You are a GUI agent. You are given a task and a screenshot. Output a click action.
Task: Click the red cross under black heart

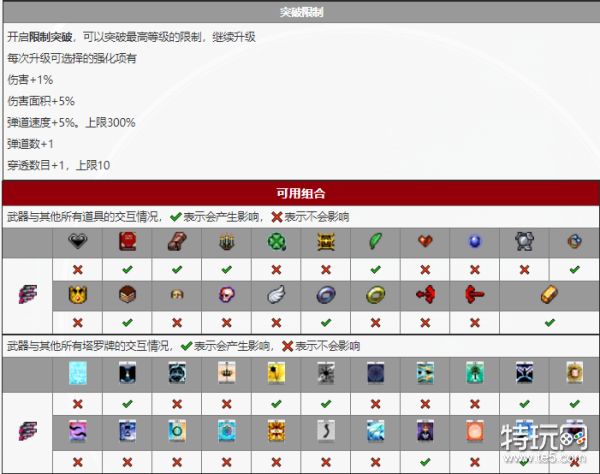[x=78, y=269]
